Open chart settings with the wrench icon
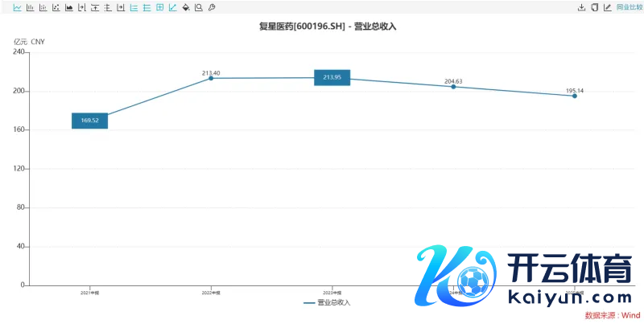This screenshot has width=644, height=324. tap(212, 7)
